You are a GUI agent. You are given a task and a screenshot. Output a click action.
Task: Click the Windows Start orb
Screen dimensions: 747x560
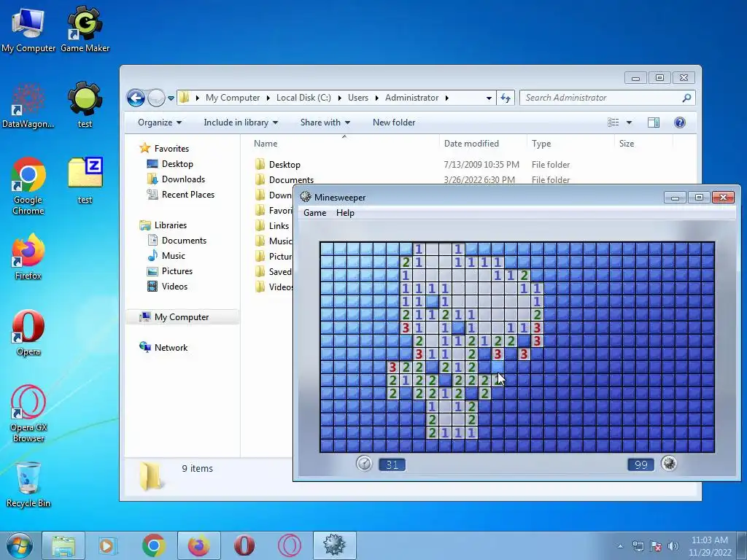click(20, 545)
